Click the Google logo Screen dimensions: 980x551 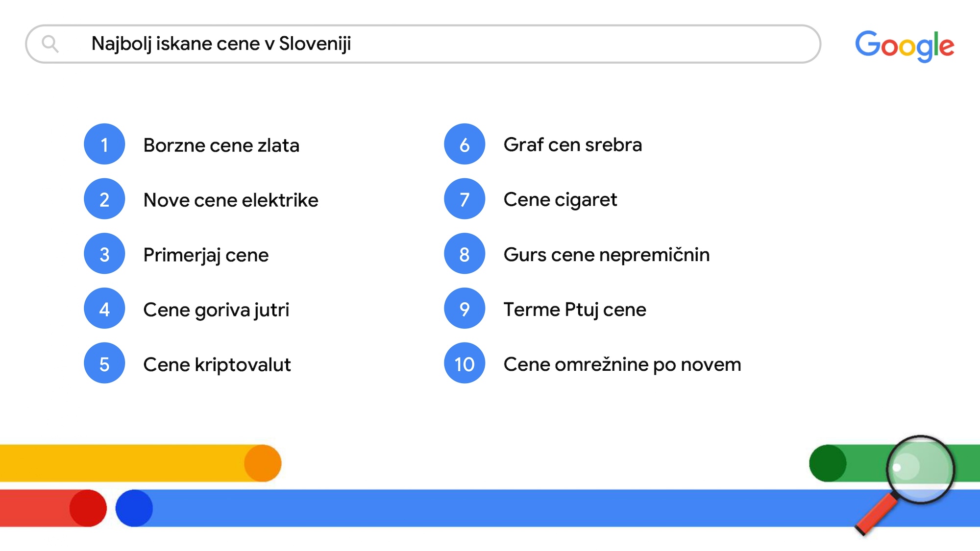(905, 46)
